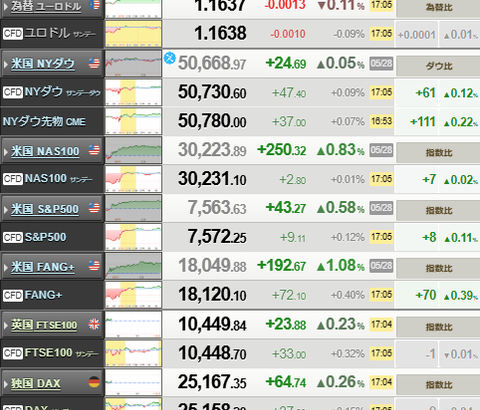Click the CFD badge on S&P500 row
Viewport: 480px width, 410px height.
pos(13,238)
